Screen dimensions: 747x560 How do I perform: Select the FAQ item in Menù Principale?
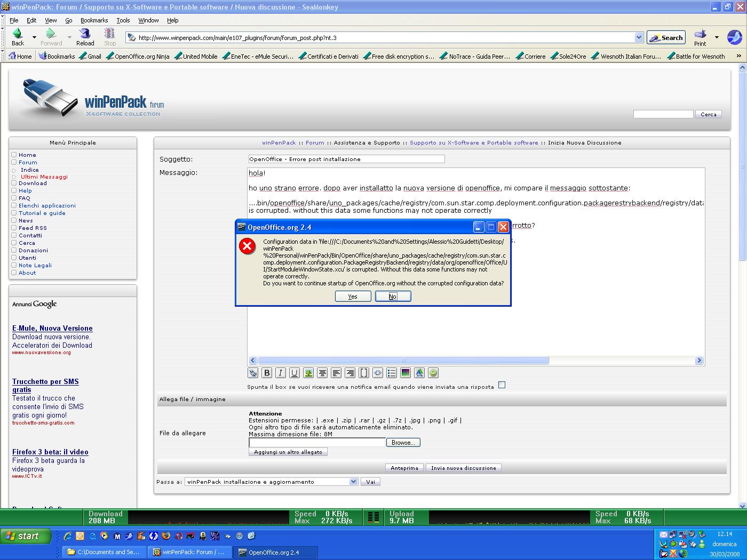coord(25,198)
